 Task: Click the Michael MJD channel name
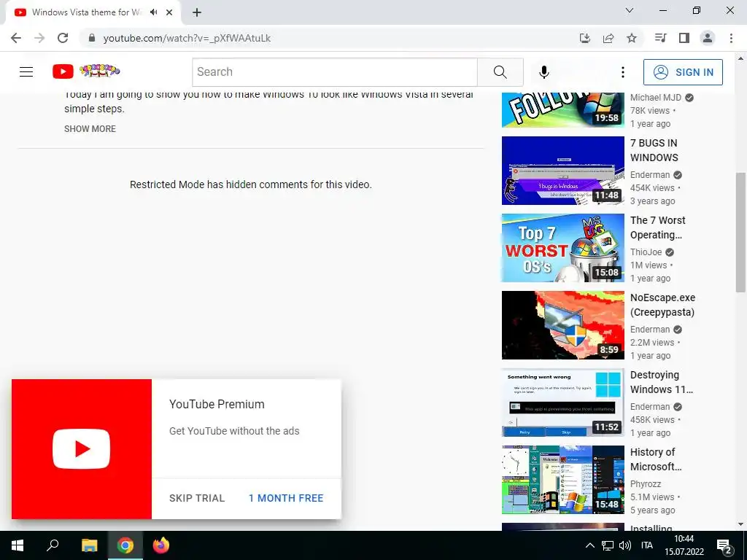point(656,98)
